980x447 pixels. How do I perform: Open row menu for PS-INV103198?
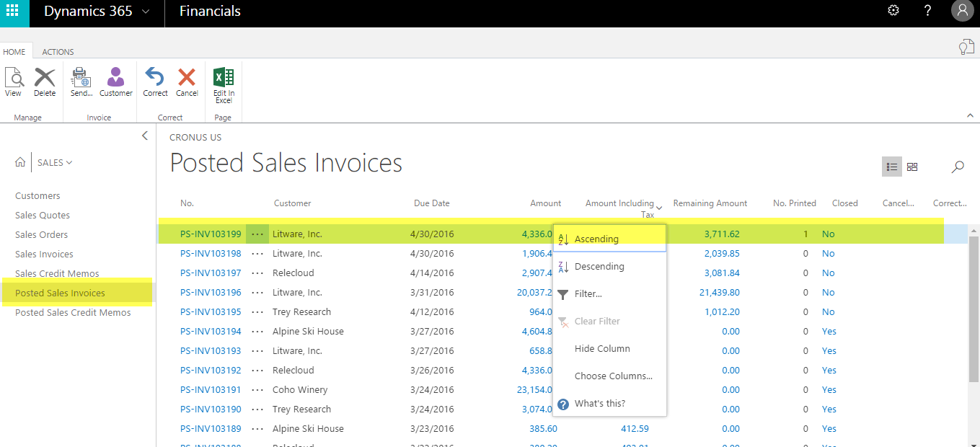[x=257, y=254]
